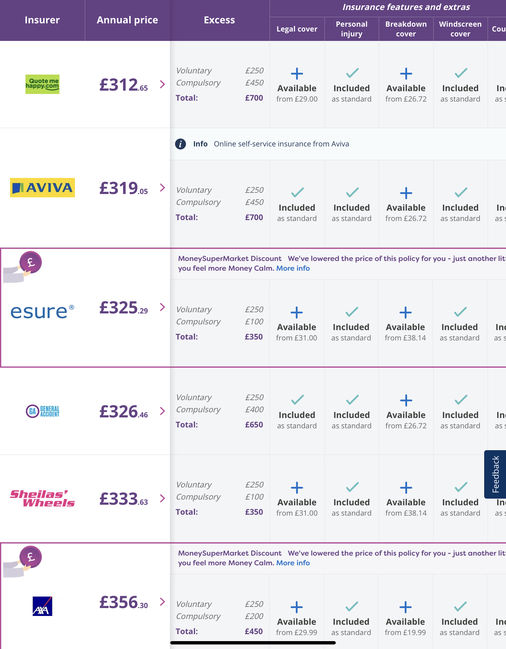Click the Aviva insurer logo

coord(42,187)
